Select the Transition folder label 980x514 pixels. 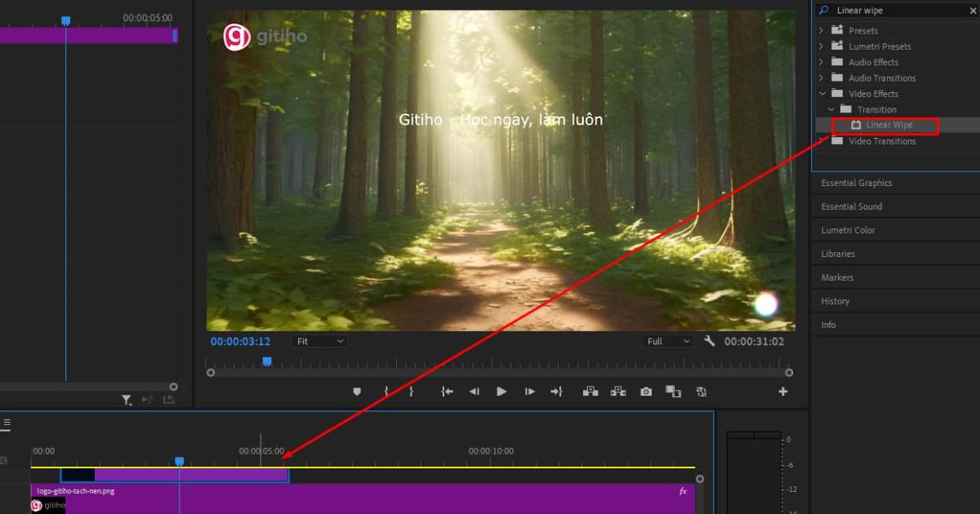876,109
